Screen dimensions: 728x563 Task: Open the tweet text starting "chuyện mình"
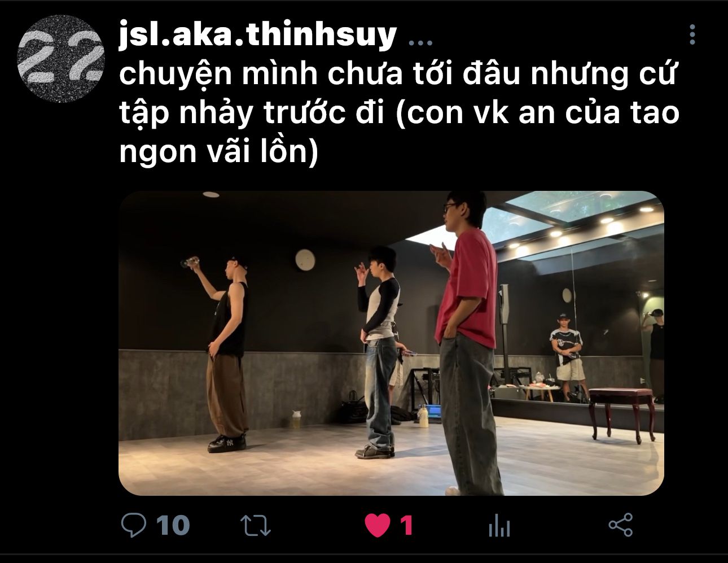click(399, 114)
